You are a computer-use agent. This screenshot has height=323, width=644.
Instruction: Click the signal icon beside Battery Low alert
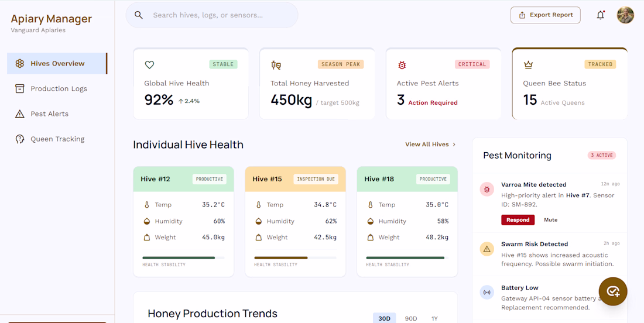(x=487, y=292)
